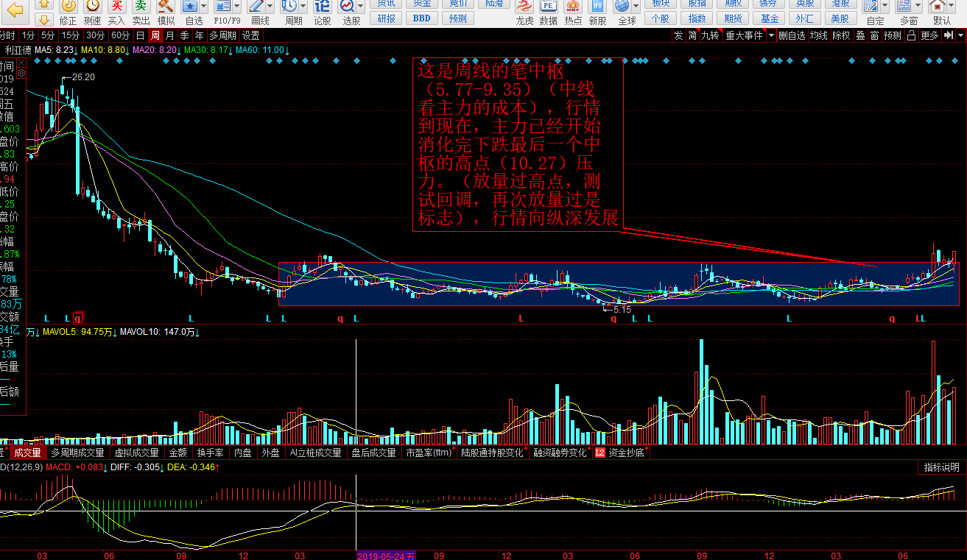The width and height of the screenshot is (967, 560).
Task: Expand the 选股 dropdown arrow
Action: tap(362, 6)
